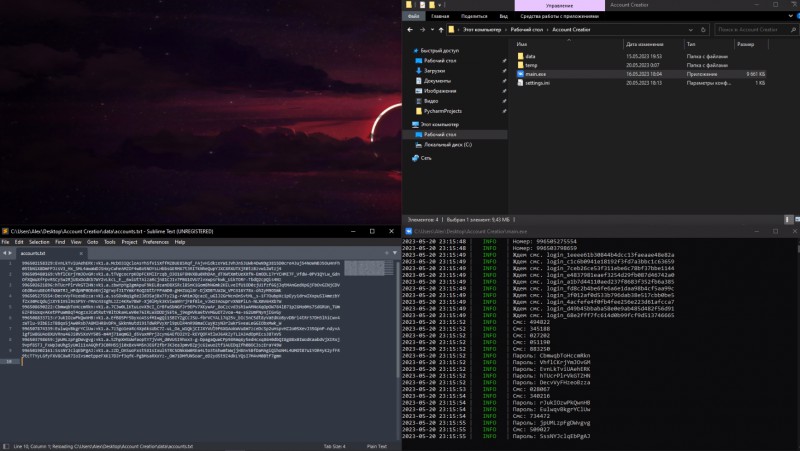Open the Поделиться ribbon tab

click(x=474, y=16)
